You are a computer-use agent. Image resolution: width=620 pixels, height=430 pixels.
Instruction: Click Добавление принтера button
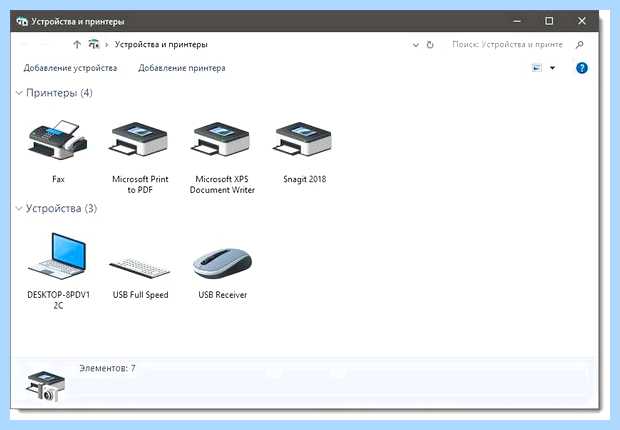coord(182,68)
